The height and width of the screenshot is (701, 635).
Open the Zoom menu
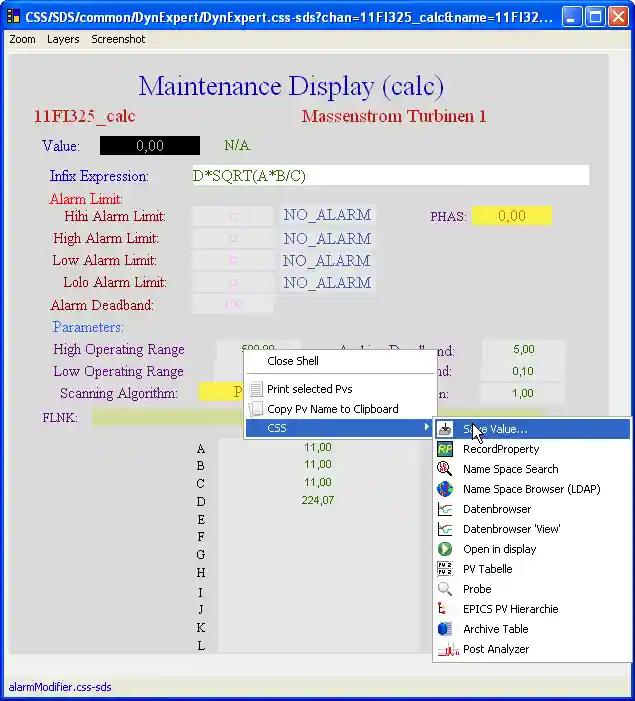(x=22, y=39)
